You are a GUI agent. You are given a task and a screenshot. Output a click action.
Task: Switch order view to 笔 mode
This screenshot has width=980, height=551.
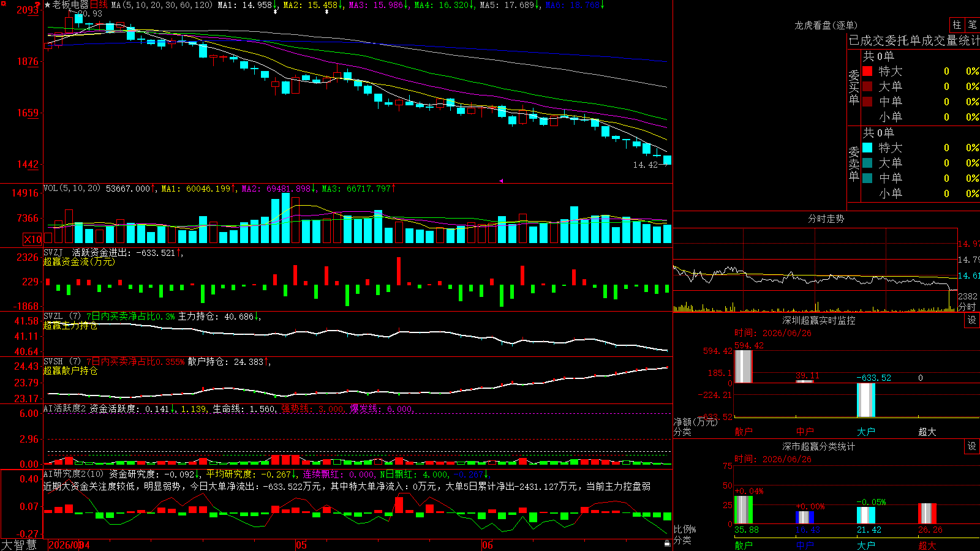coord(973,25)
